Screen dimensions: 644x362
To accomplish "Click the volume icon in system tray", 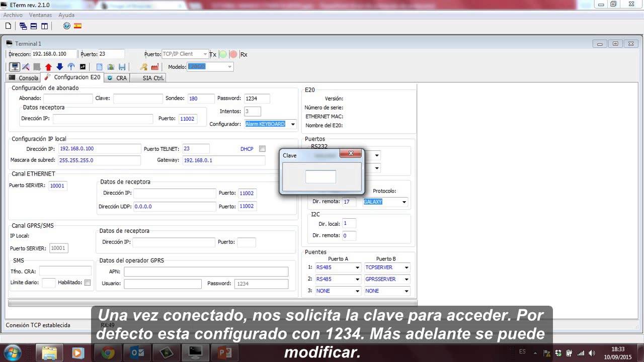I will point(592,353).
